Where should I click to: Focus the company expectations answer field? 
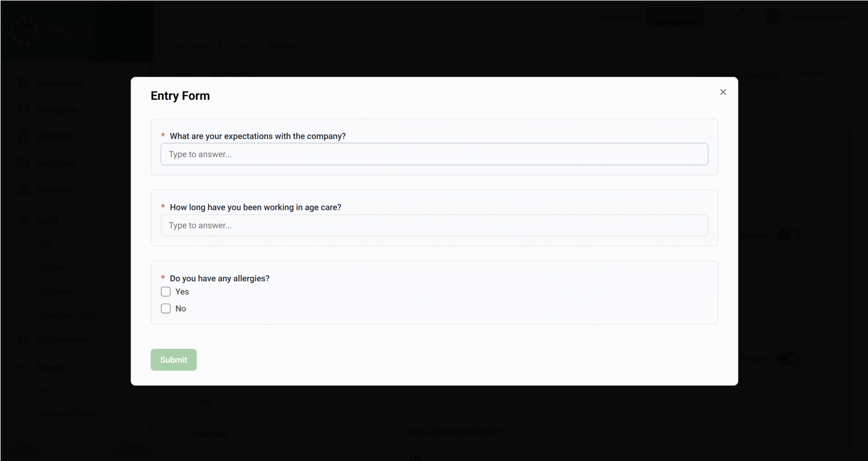pos(434,154)
